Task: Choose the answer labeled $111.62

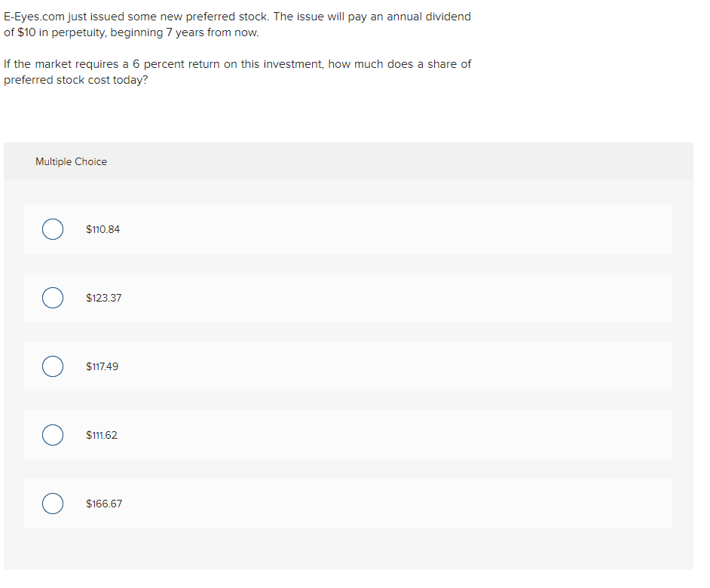Action: click(x=103, y=435)
